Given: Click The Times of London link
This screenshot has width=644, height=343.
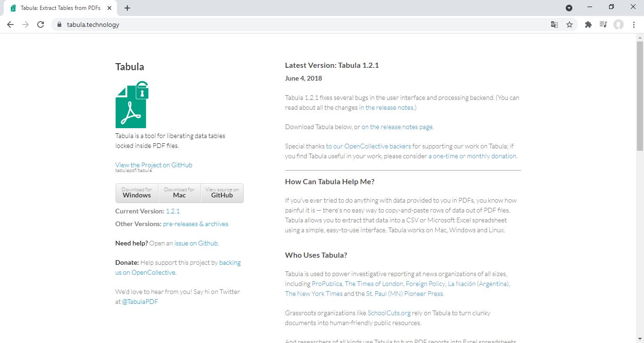Looking at the screenshot, I should tap(374, 284).
